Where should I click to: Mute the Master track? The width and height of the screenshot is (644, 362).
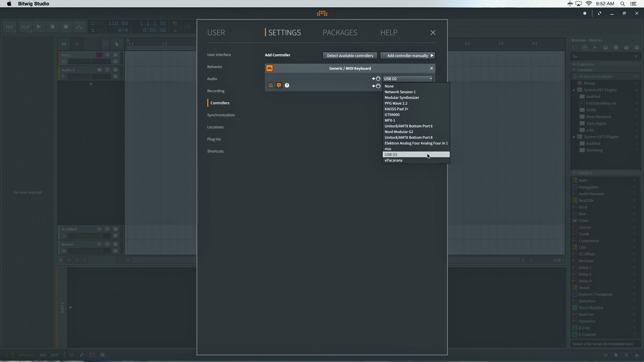click(x=115, y=244)
